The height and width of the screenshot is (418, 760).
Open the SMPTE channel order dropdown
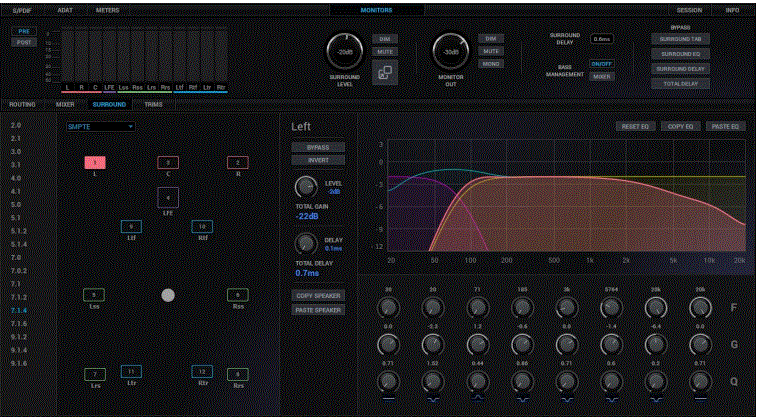click(101, 127)
